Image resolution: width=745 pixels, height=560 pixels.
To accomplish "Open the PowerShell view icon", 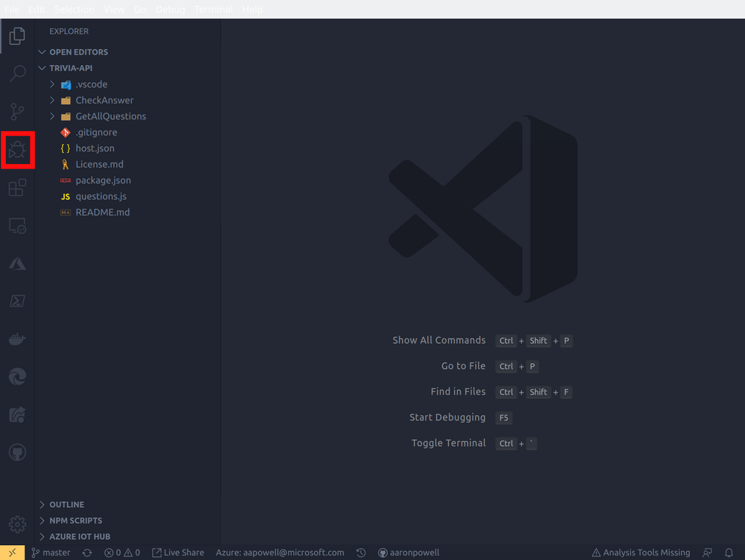I will click(x=17, y=301).
